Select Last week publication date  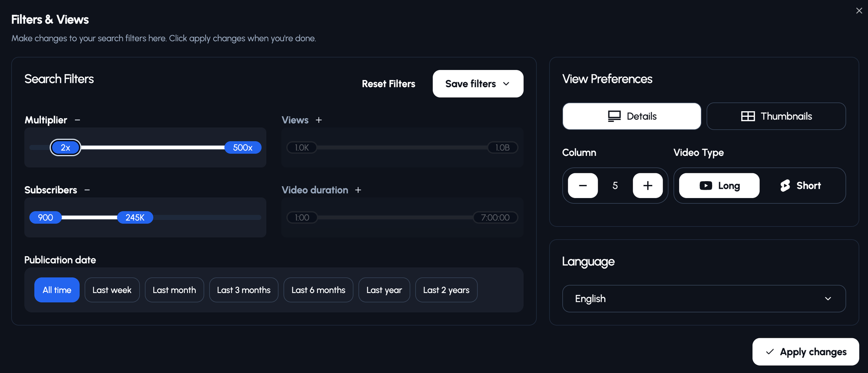pos(112,290)
